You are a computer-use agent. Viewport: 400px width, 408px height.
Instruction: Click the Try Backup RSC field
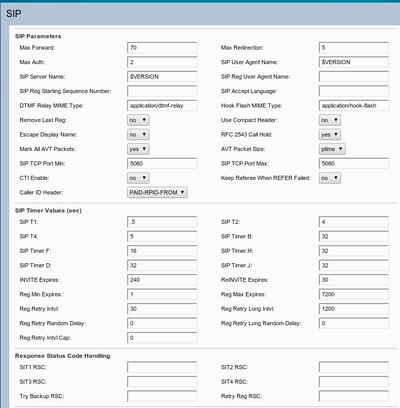(162, 396)
